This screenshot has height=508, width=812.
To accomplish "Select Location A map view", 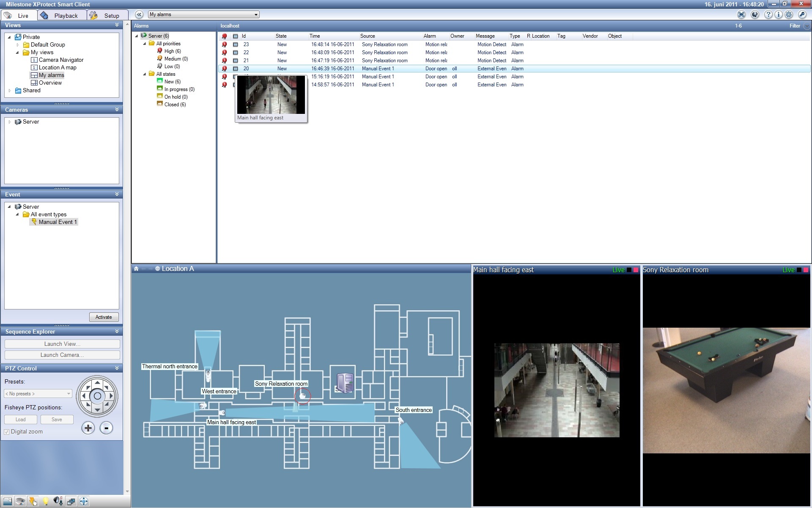I will tap(58, 68).
